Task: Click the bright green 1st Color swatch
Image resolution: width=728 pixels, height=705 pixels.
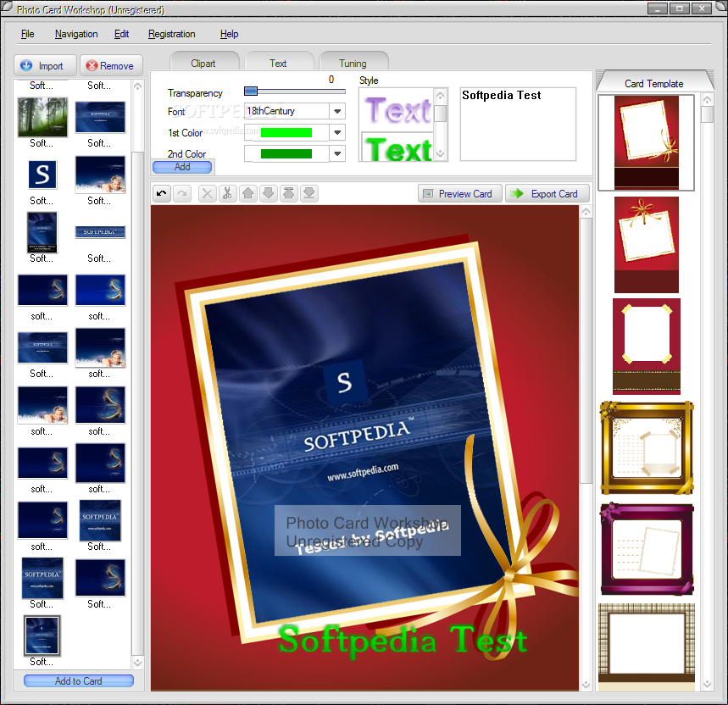Action: (x=286, y=133)
